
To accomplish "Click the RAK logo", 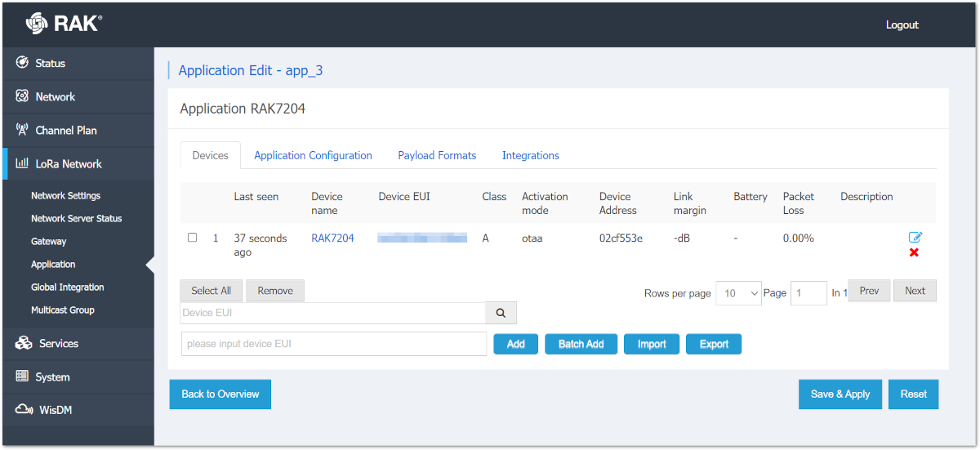I will (64, 25).
